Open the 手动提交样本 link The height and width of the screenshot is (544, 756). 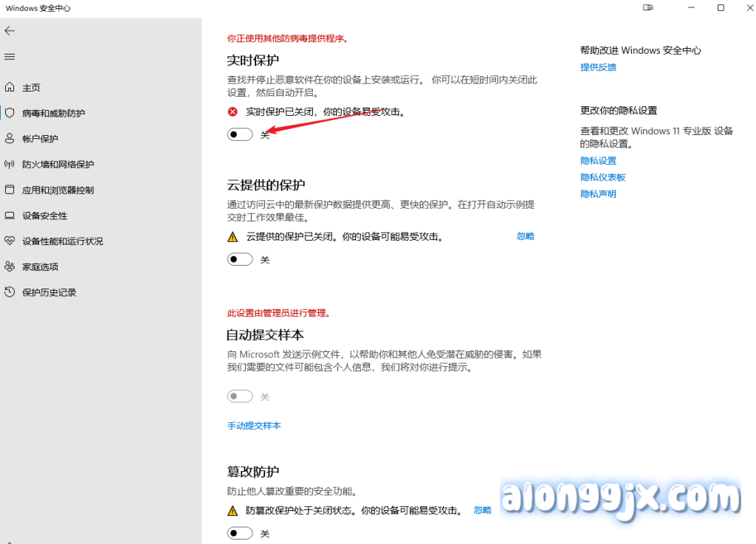pos(254,426)
